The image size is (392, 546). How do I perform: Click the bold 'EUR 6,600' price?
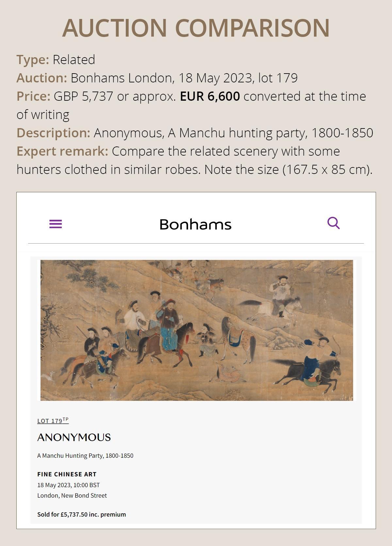210,96
